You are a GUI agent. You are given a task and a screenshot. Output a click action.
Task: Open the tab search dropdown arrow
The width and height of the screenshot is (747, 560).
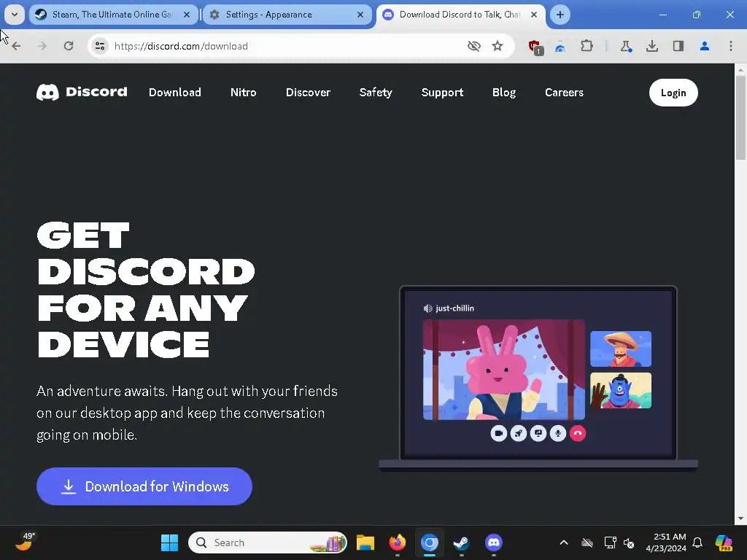point(15,15)
